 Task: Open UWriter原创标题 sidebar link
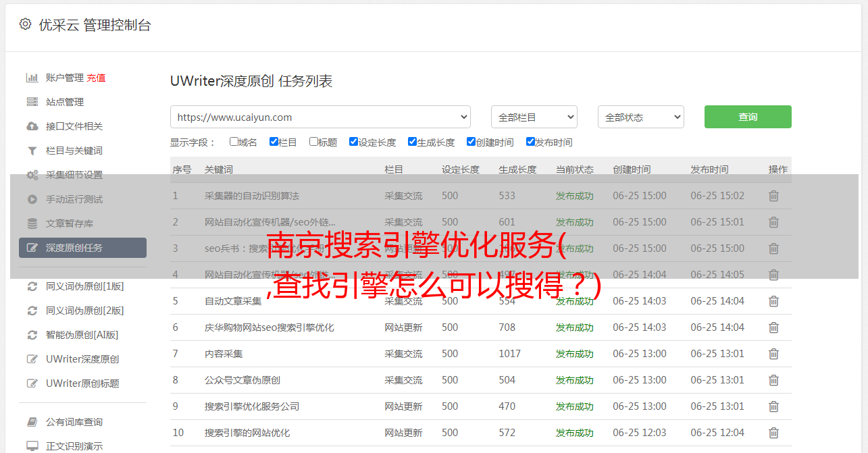click(x=82, y=383)
